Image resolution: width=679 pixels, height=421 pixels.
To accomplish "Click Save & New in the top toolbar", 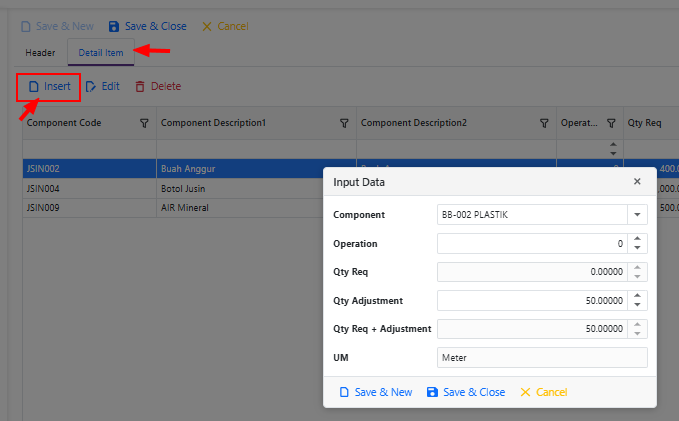I will click(57, 26).
